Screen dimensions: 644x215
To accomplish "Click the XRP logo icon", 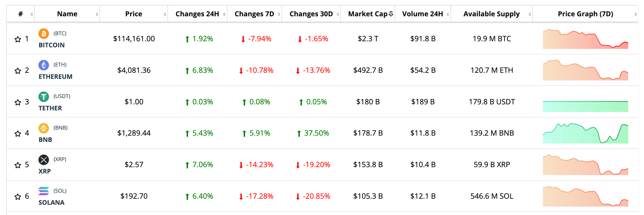I will [x=44, y=160].
